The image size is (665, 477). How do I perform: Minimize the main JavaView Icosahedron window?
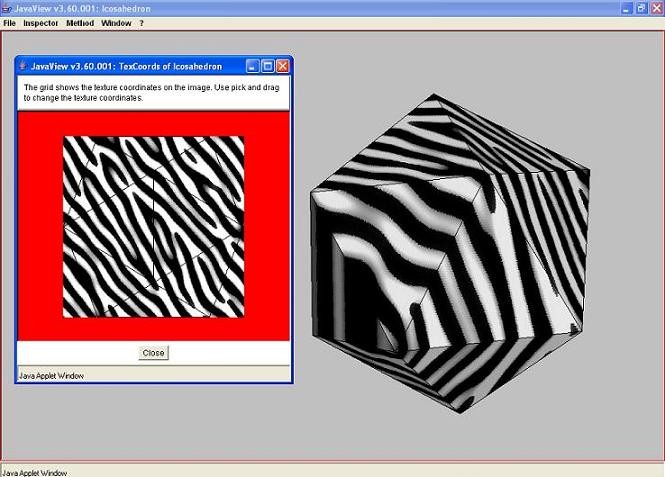[626, 7]
